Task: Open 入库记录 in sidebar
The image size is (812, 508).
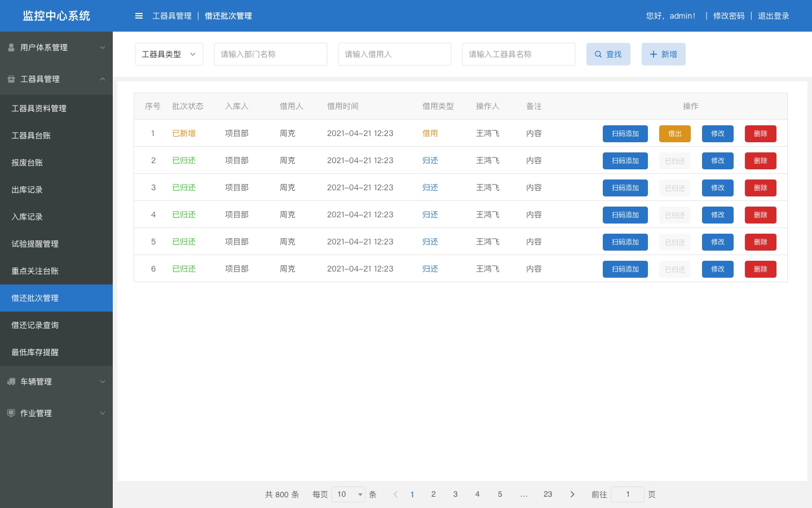Action: tap(56, 217)
